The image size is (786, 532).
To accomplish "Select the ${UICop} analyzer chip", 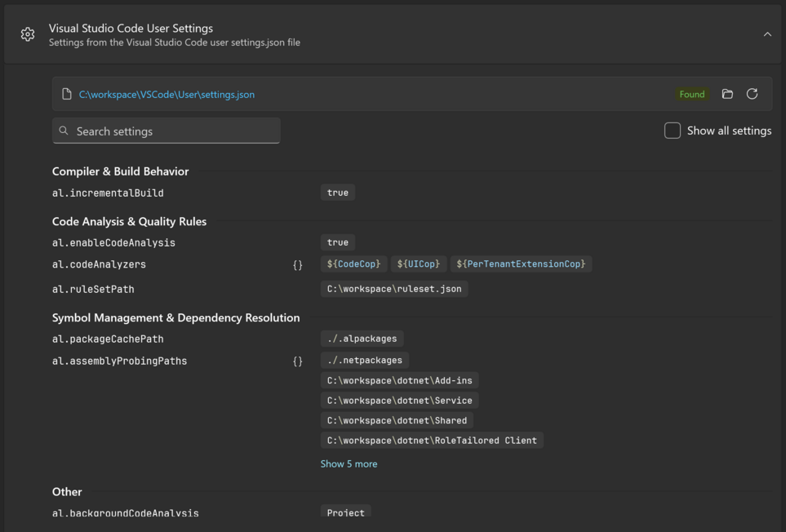I will tap(419, 264).
